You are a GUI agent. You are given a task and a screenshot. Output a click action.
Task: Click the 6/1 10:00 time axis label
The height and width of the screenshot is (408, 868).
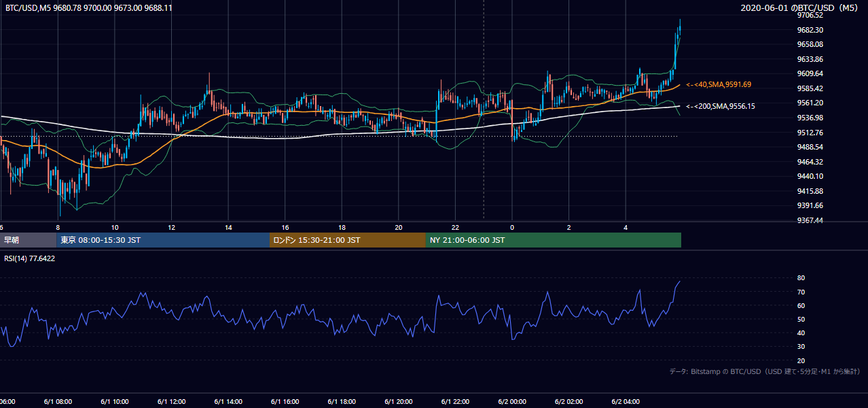[x=114, y=401]
